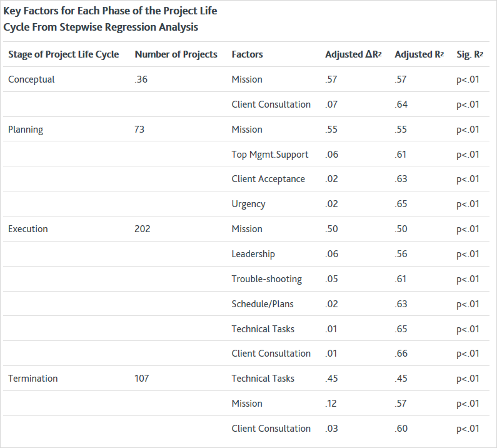Select the 202 projects count cell
The width and height of the screenshot is (497, 448).
pyautogui.click(x=143, y=229)
